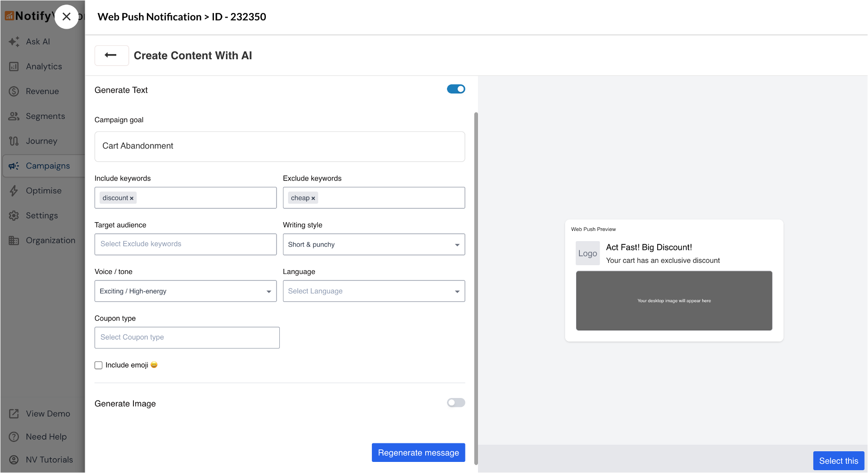Check the Include emoji checkbox
Viewport: 868px width, 473px height.
[98, 365]
